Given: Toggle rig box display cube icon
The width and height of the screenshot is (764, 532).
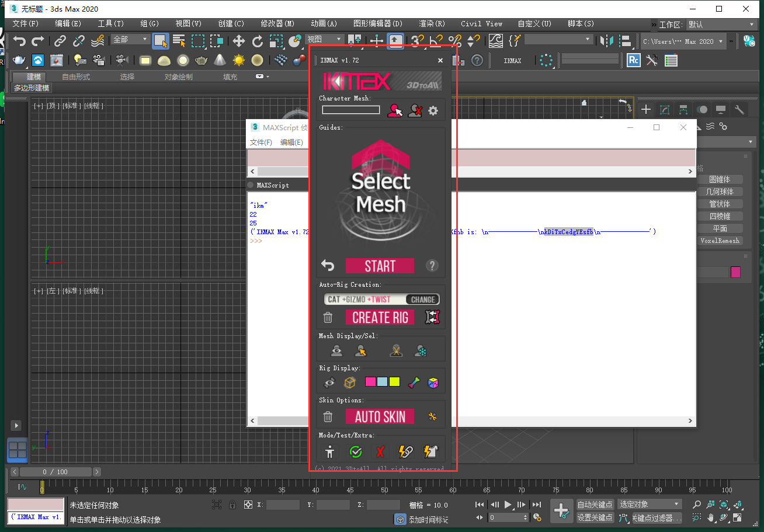Looking at the screenshot, I should 350,383.
